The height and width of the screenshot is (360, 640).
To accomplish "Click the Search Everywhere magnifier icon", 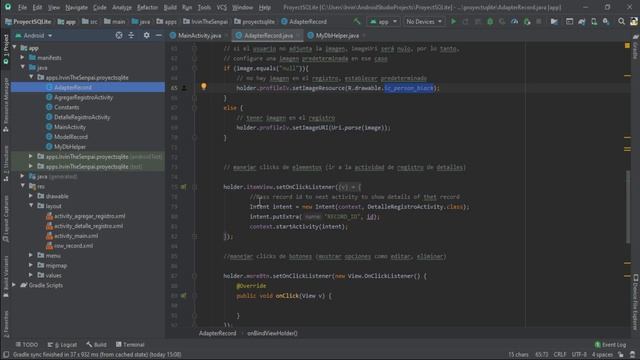I will [x=621, y=21].
